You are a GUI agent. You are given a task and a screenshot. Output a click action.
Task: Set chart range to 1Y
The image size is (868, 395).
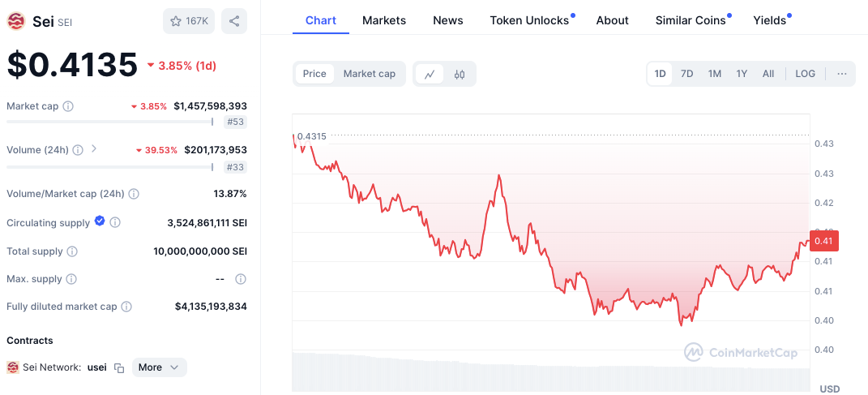pos(742,74)
